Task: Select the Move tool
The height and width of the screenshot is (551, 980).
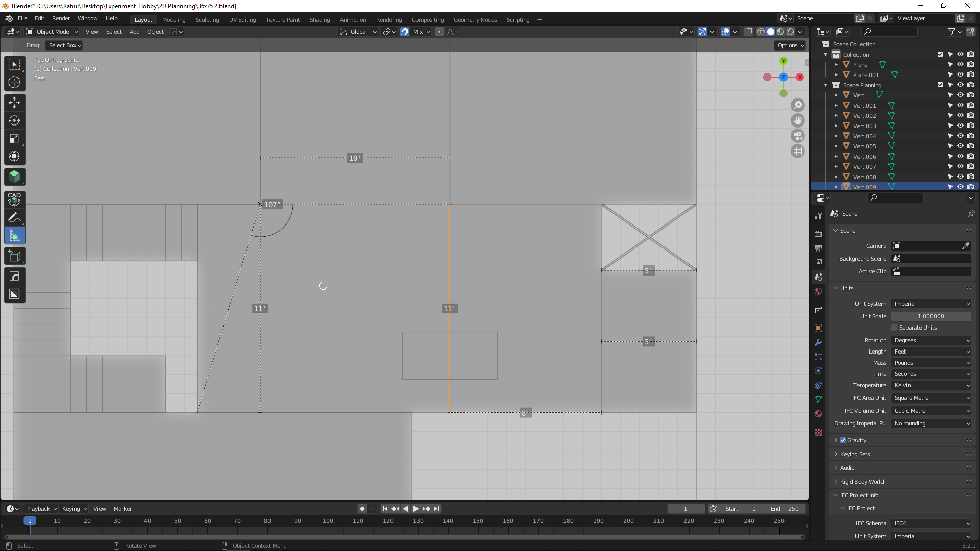Action: tap(14, 103)
